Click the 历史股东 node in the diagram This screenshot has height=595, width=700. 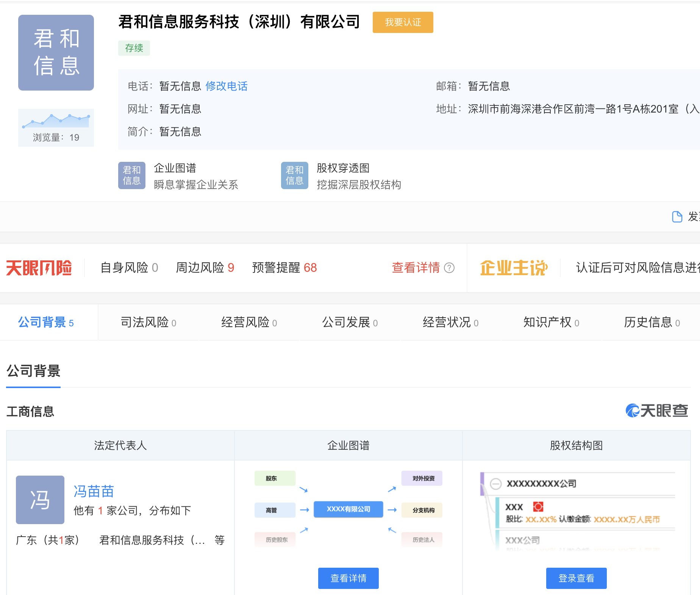(x=275, y=540)
